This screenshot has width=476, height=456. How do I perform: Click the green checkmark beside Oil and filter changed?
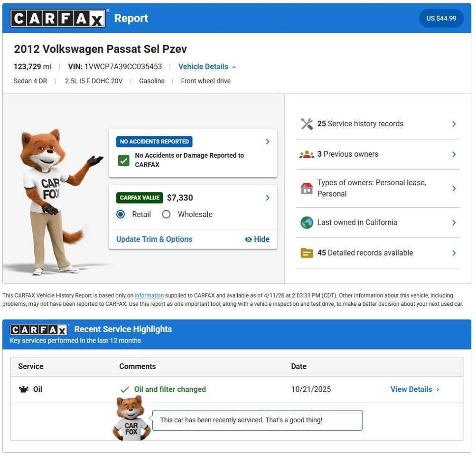point(125,389)
